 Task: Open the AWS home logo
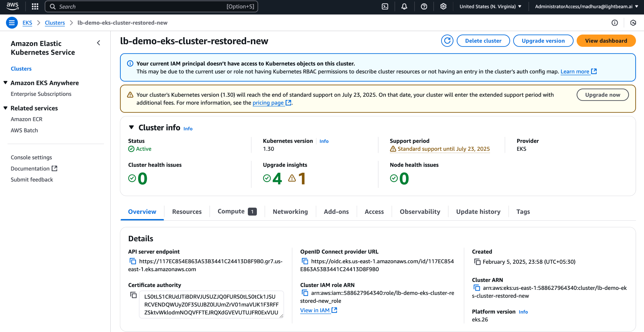(x=12, y=6)
